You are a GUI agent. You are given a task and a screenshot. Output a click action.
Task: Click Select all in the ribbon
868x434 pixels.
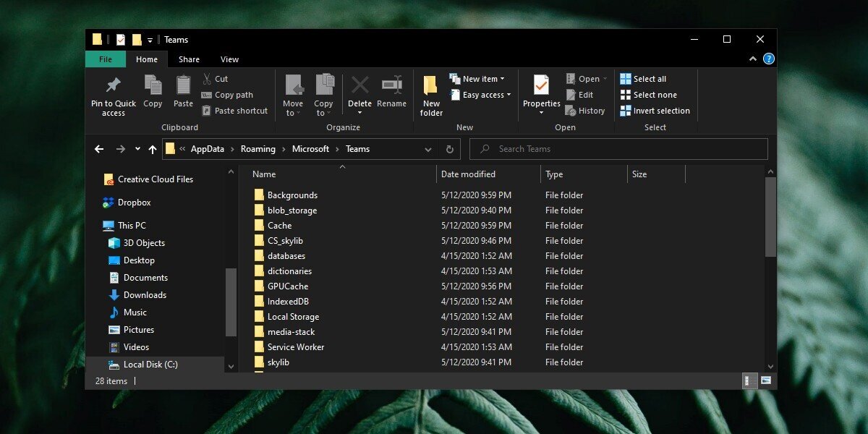(643, 79)
